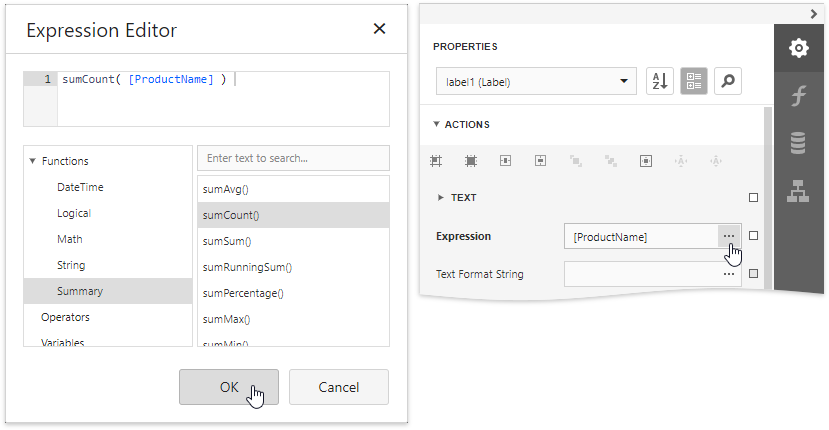Toggle the square marker beside Expression
Viewport: 829px width, 430px height.
point(754,236)
